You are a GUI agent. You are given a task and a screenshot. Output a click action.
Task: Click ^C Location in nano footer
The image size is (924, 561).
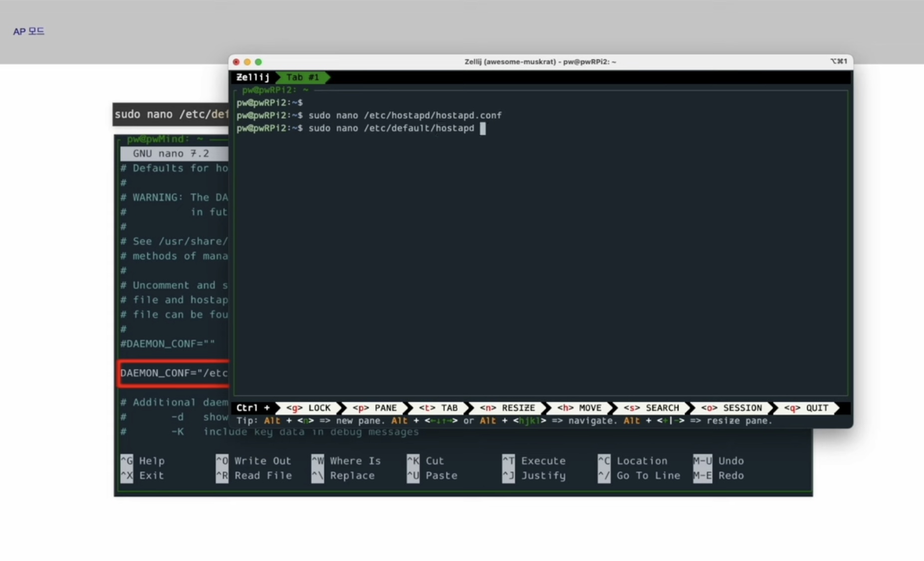(633, 461)
